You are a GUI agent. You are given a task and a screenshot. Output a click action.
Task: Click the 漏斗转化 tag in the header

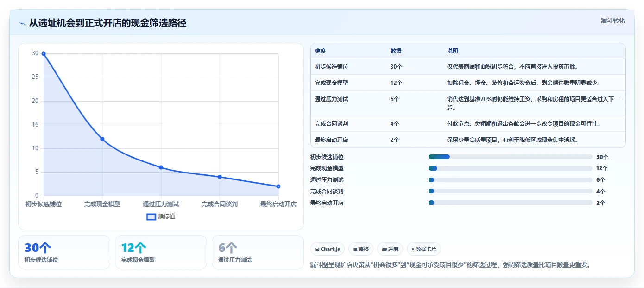[x=612, y=20]
